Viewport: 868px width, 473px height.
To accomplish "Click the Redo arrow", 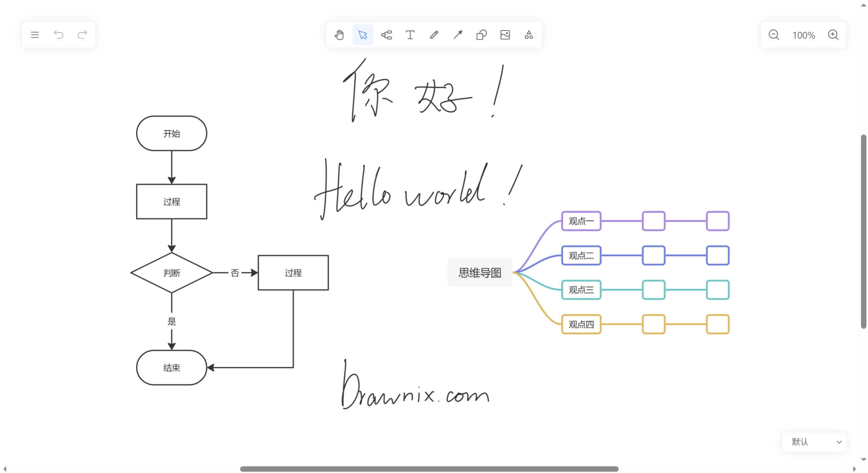I will pos(82,35).
